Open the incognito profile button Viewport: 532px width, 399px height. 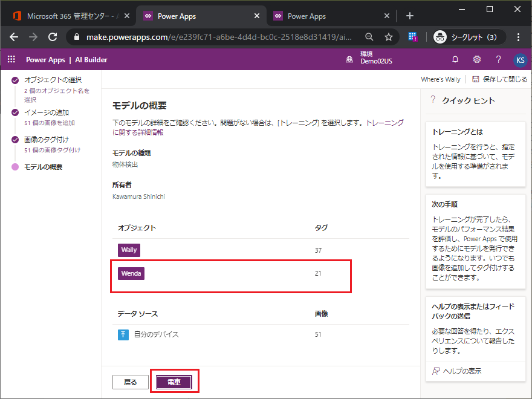[470, 37]
